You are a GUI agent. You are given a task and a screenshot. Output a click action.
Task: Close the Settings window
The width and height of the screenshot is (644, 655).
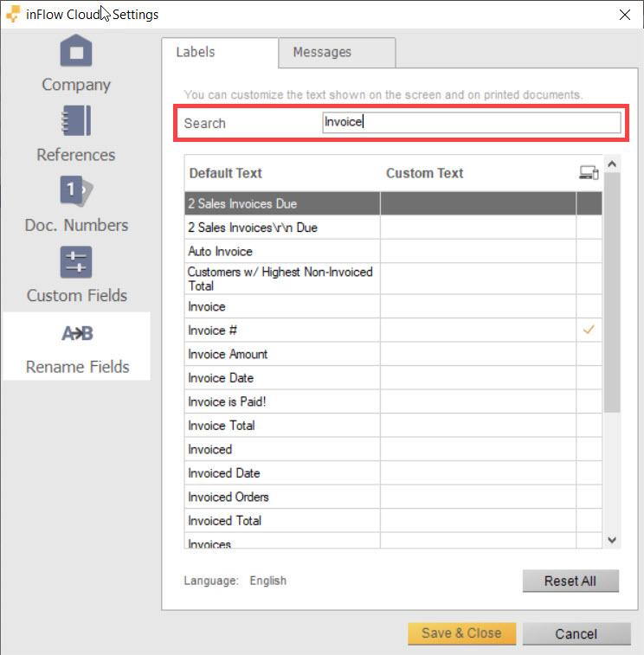pyautogui.click(x=624, y=15)
